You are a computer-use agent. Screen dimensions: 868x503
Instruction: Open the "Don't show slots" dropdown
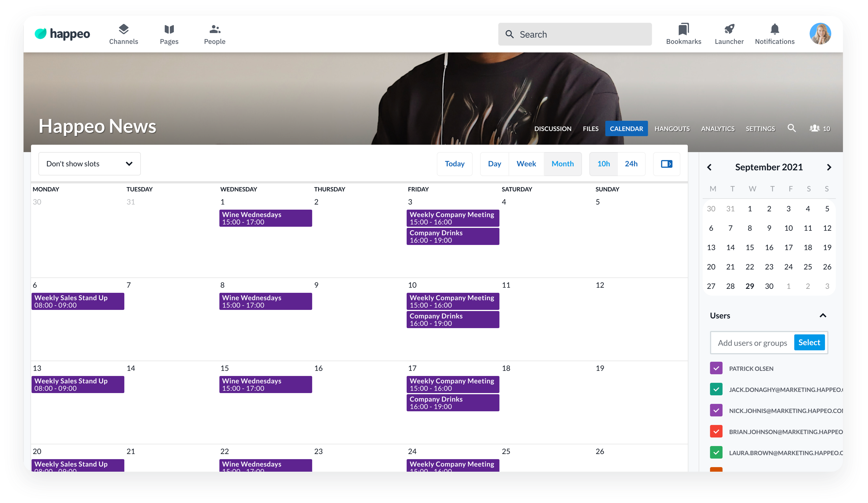[89, 164]
